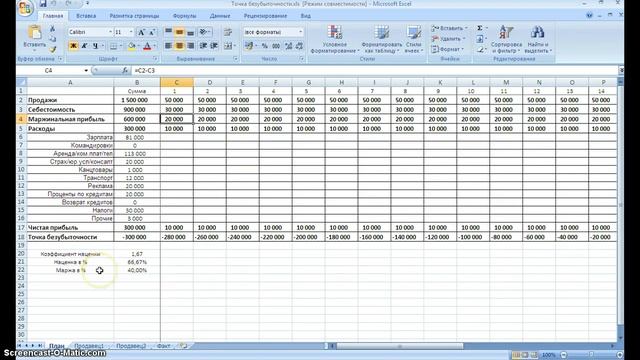This screenshot has width=640, height=360.
Task: Toggle top vertical alignment
Action: (x=168, y=32)
